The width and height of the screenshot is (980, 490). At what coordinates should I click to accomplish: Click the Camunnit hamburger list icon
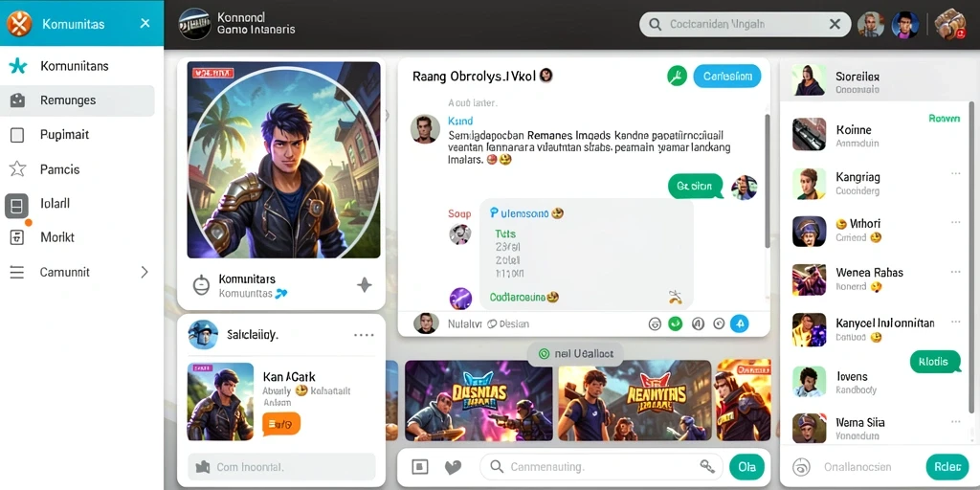pos(17,273)
